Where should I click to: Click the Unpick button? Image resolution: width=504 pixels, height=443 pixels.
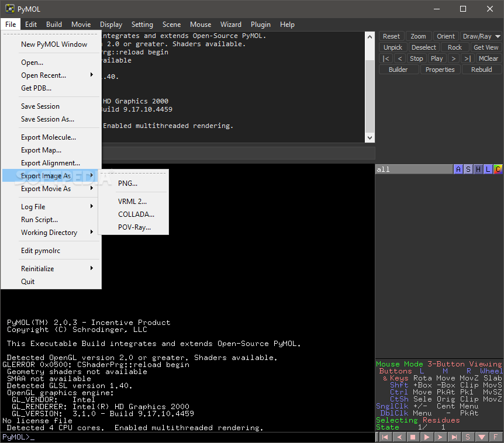tap(393, 47)
